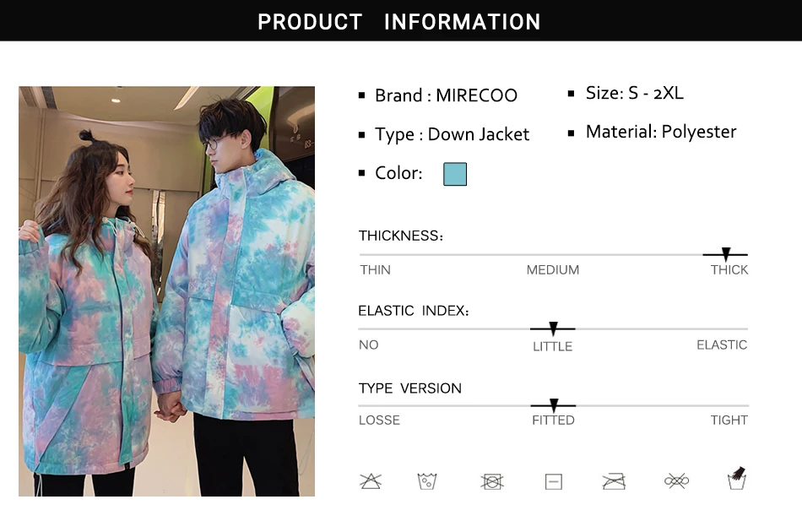The image size is (802, 532).
Task: Click the Brand : MIRECOO text
Action: [446, 95]
